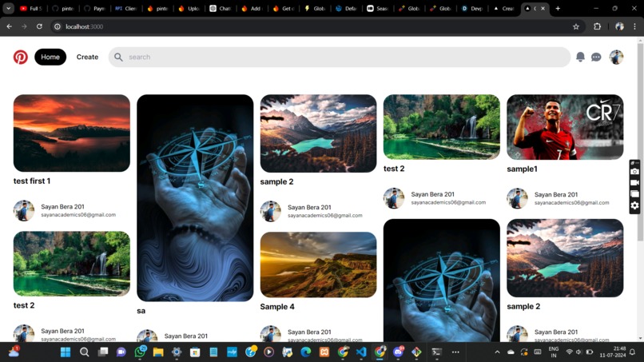Open Chrome three-dot menu
The width and height of the screenshot is (644, 362).
634,26
